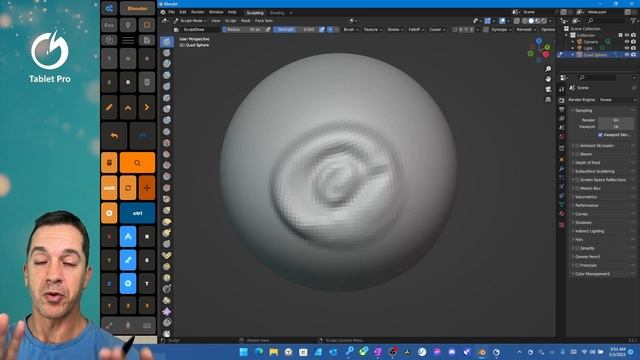
Task: Click the viewport zoom magnifier gizmo
Action: [548, 69]
